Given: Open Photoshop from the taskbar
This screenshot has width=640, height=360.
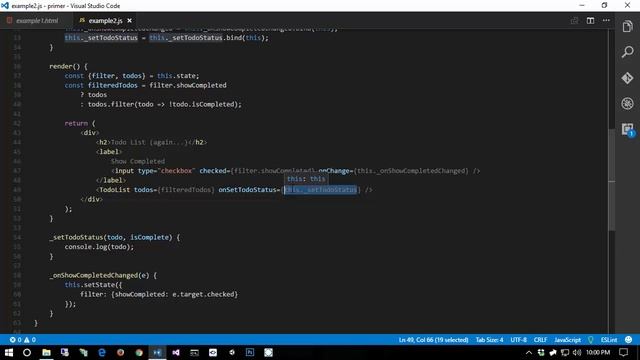Looking at the screenshot, I should [x=250, y=352].
